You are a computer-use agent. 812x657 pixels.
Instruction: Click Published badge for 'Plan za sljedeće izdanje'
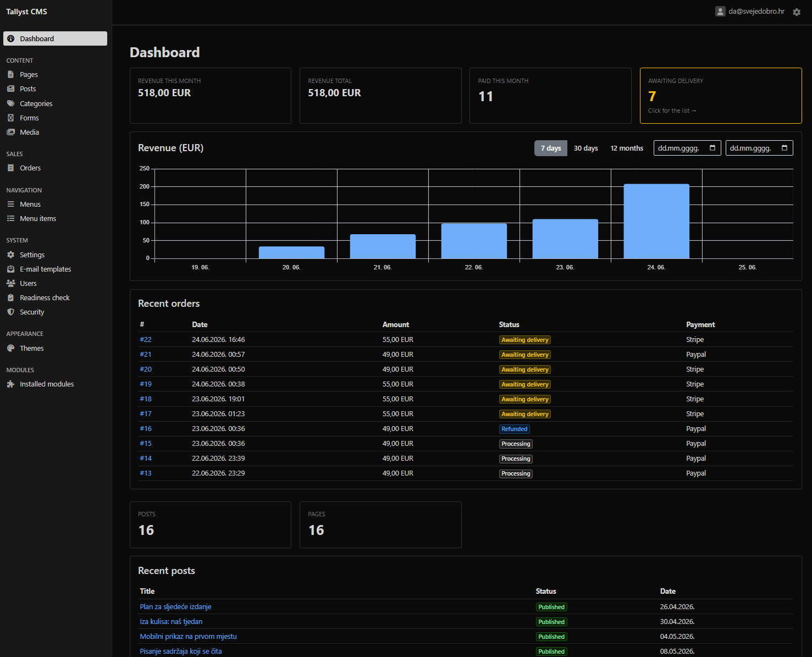pos(551,607)
